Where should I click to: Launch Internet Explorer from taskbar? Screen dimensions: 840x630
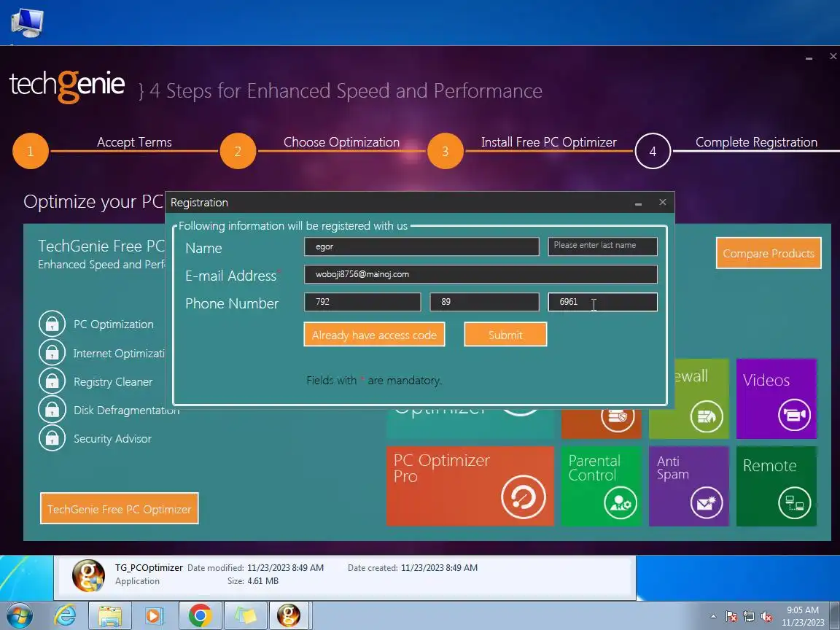point(66,616)
